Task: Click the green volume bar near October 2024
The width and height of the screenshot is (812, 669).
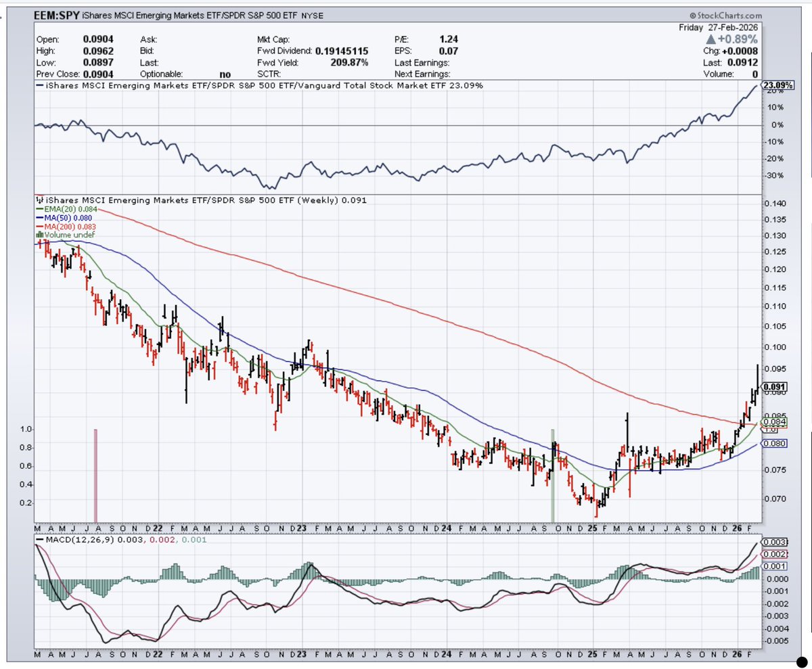Action: [553, 475]
